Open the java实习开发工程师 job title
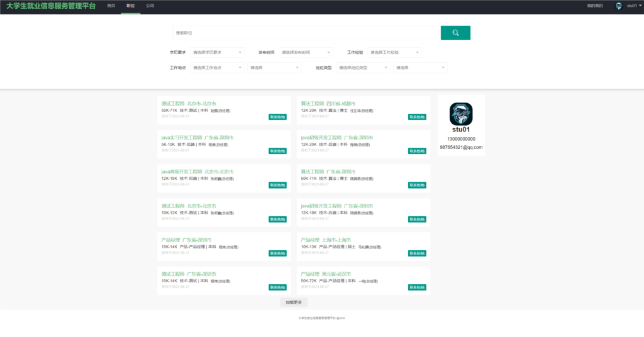 182,137
